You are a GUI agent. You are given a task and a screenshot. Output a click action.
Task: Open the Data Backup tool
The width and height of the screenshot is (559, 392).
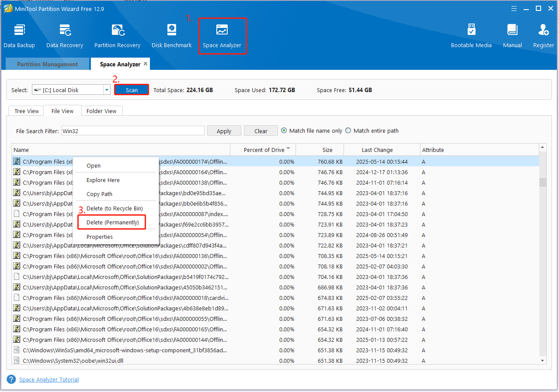pos(19,36)
